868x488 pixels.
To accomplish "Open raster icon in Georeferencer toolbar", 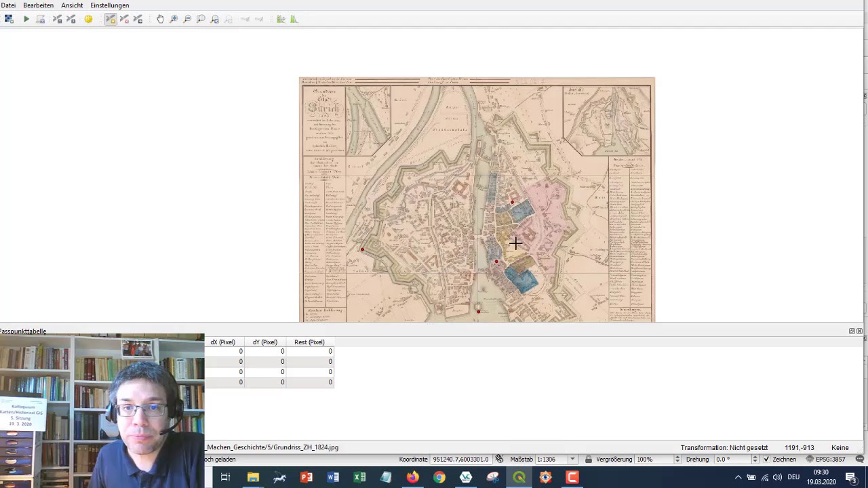I will click(8, 19).
